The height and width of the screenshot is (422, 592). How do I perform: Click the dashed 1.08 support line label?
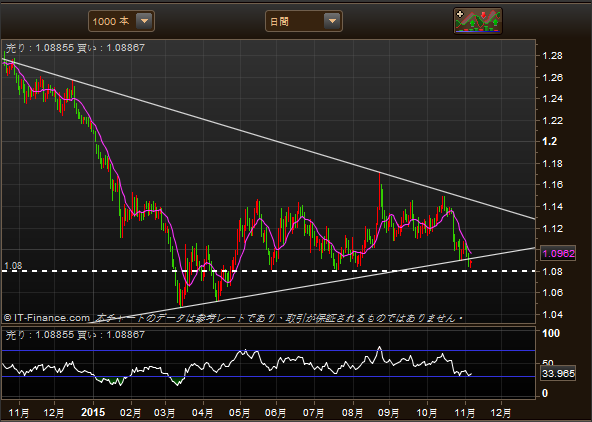(13, 266)
